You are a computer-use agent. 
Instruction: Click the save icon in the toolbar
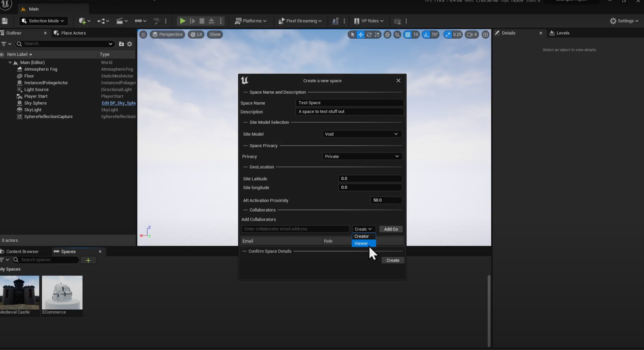pyautogui.click(x=5, y=21)
